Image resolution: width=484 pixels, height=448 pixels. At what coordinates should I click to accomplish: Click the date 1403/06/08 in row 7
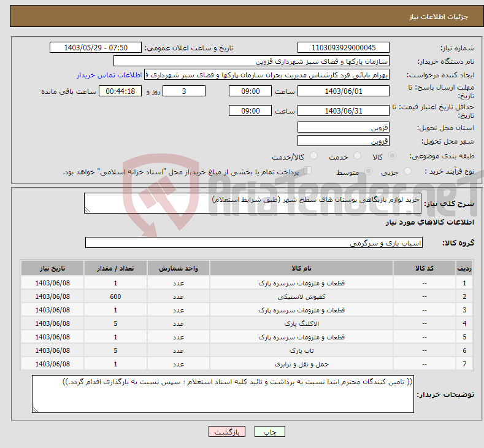click(53, 365)
